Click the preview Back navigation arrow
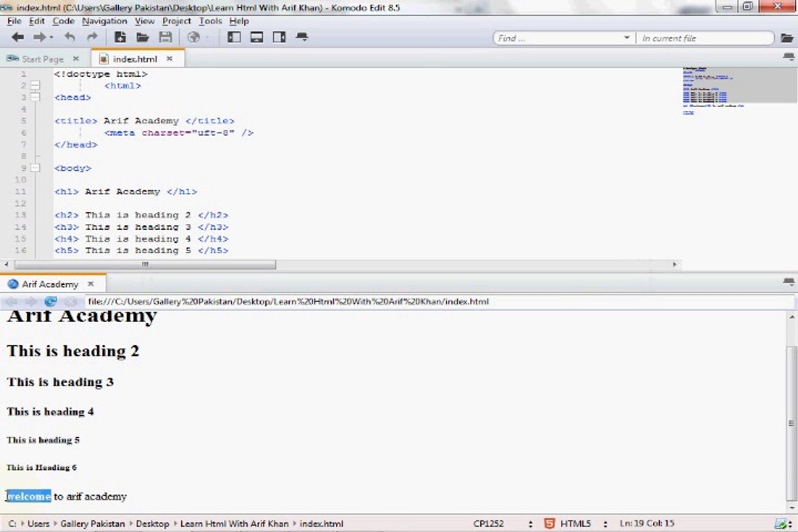798x532 pixels. tap(12, 301)
